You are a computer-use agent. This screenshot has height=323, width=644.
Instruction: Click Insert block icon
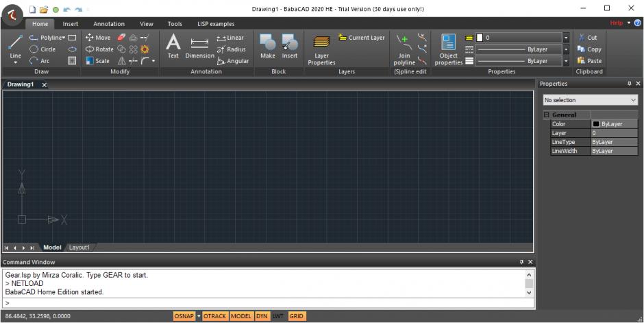[x=290, y=46]
